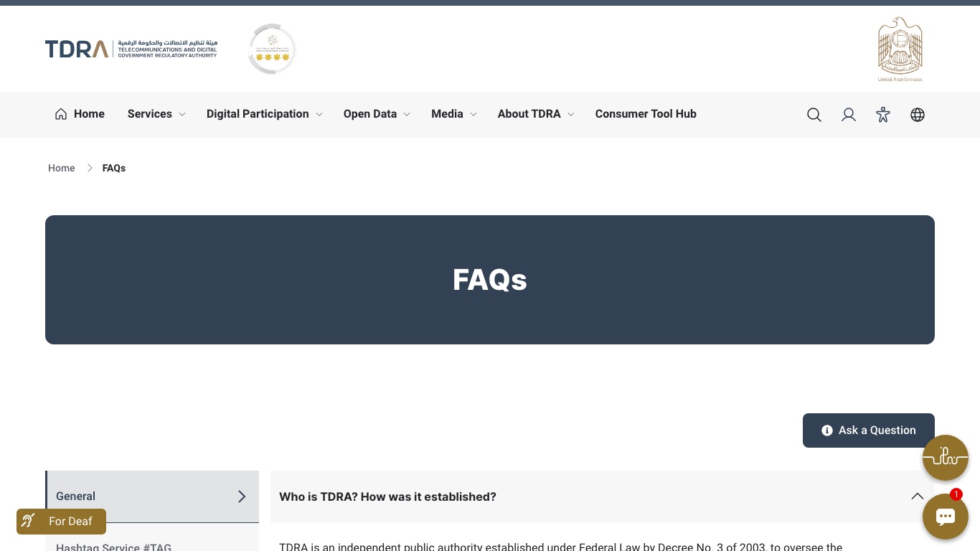Click the TDRA logo
This screenshot has width=980, height=551.
131,49
